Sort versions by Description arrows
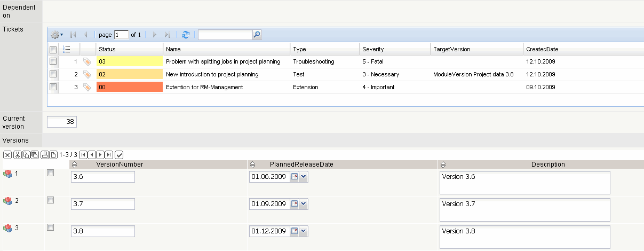 (443, 164)
